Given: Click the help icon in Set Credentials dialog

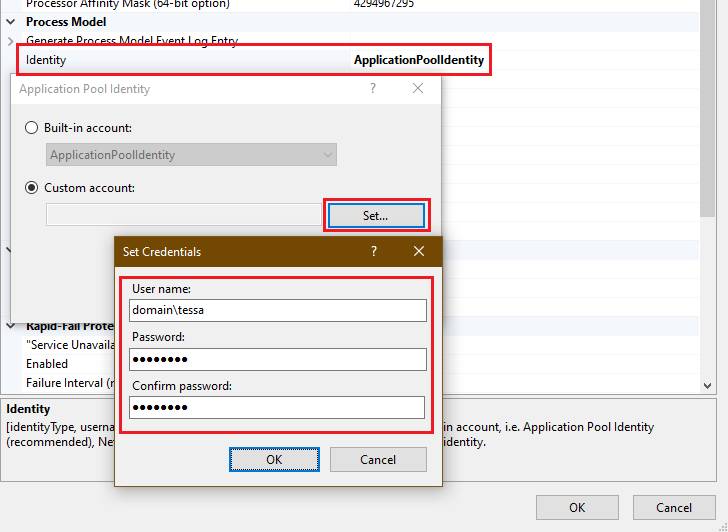Looking at the screenshot, I should tap(374, 251).
